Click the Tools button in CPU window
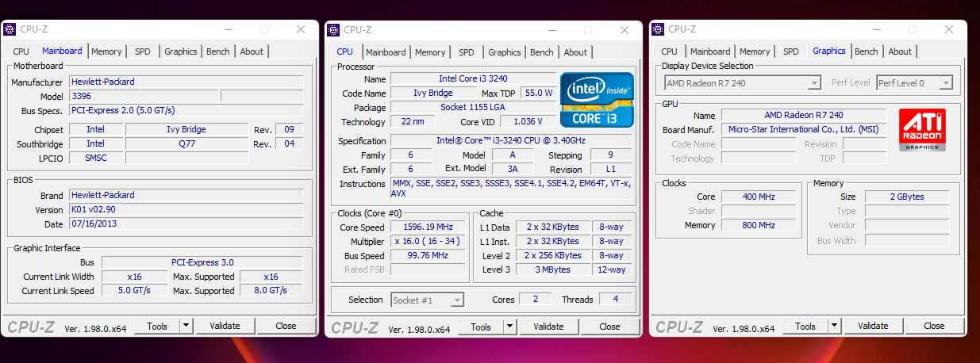This screenshot has height=363, width=980. tap(481, 327)
